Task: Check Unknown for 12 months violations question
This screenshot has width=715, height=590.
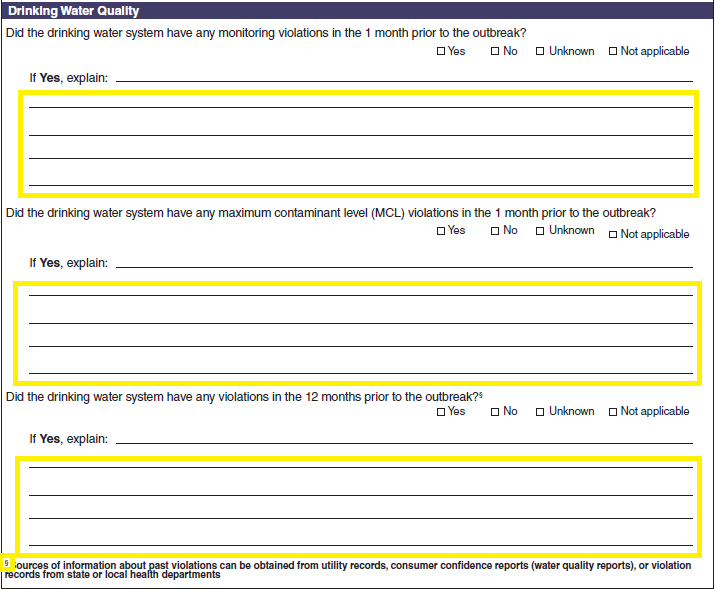Action: [540, 412]
